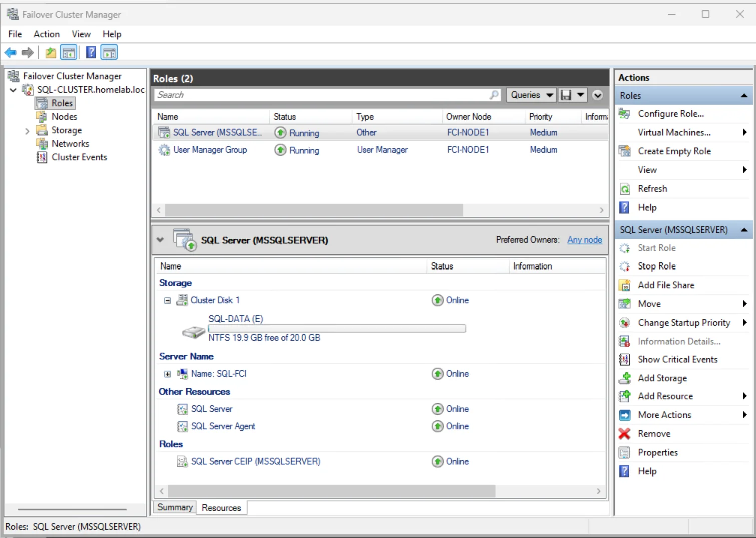Image resolution: width=756 pixels, height=538 pixels.
Task: Click Information Details in Actions pane
Action: [x=679, y=341]
